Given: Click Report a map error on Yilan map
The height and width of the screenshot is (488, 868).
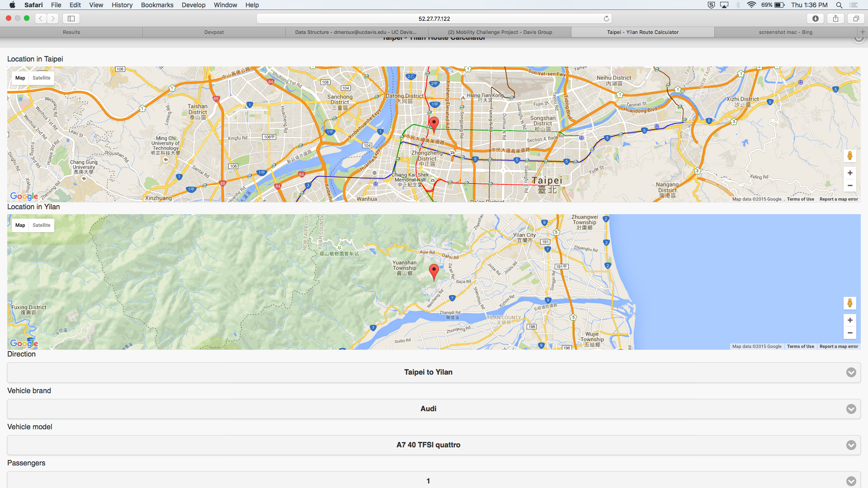Looking at the screenshot, I should [x=838, y=347].
